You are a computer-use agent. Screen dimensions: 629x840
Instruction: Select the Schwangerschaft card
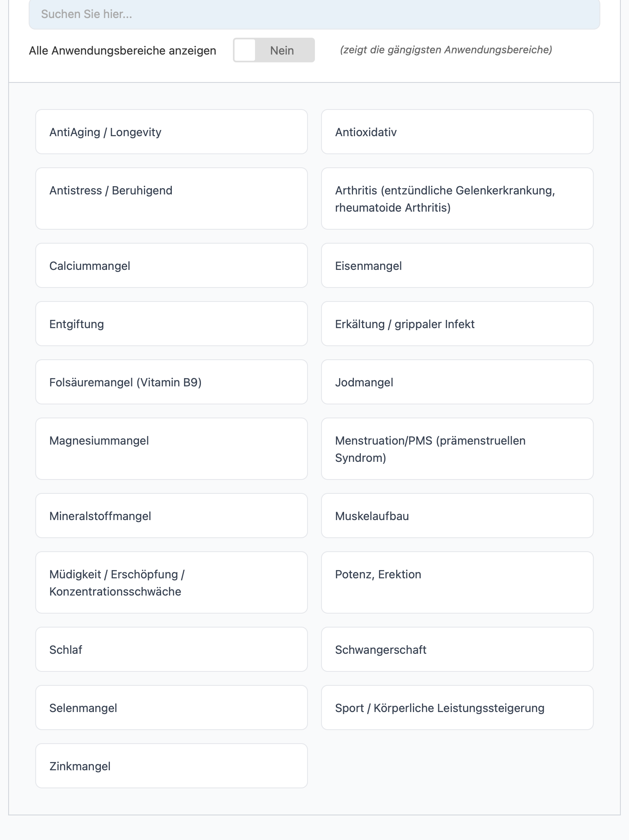pos(457,649)
